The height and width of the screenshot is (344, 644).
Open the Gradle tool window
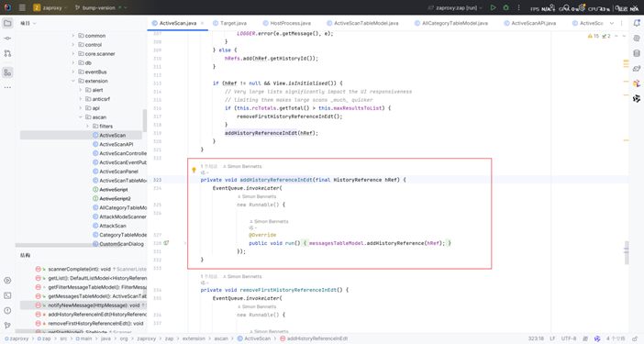point(637,69)
